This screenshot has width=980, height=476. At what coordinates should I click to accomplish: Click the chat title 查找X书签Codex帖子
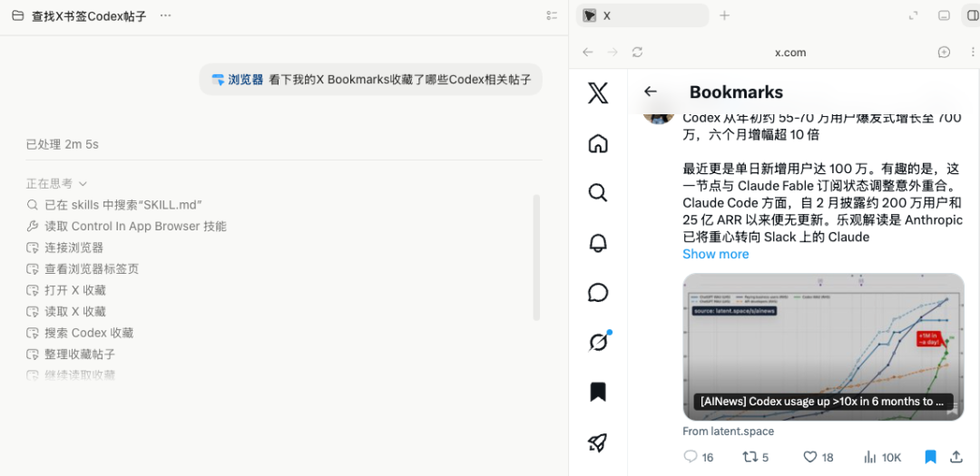click(x=89, y=16)
